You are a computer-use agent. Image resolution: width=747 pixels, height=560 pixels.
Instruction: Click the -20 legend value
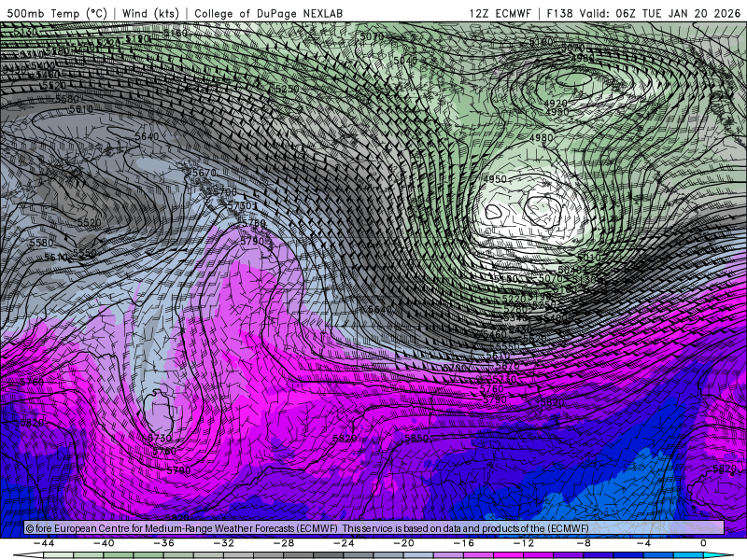404,543
